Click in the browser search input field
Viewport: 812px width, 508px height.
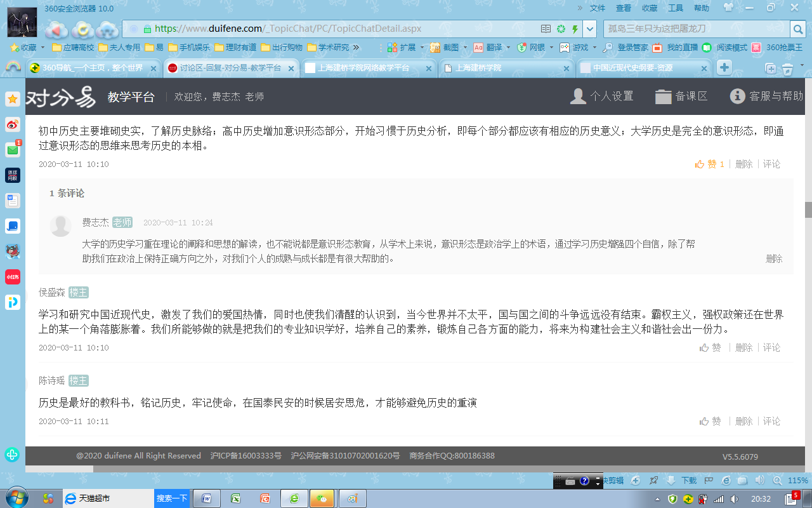coord(695,29)
